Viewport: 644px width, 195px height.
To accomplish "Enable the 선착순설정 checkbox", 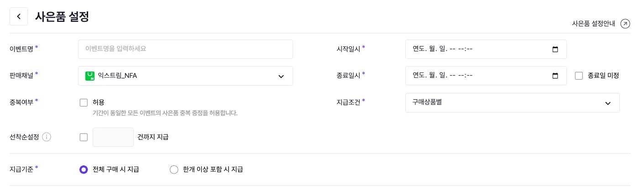I will coord(84,137).
